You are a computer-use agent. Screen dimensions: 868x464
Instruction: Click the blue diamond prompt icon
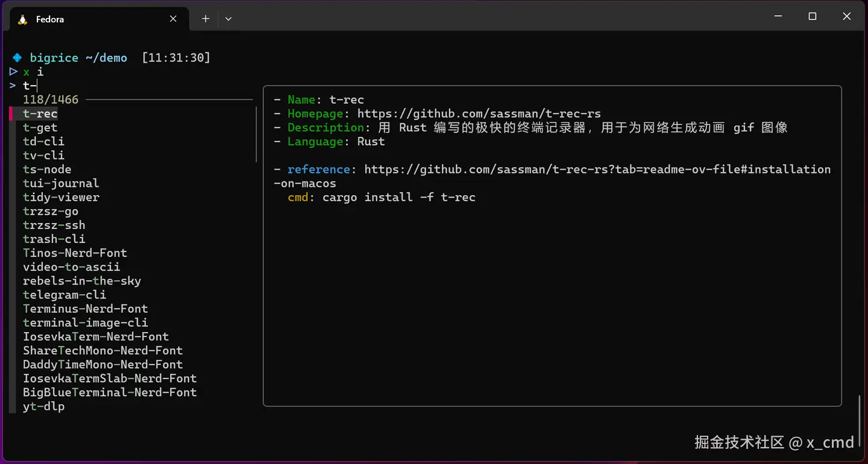click(17, 58)
